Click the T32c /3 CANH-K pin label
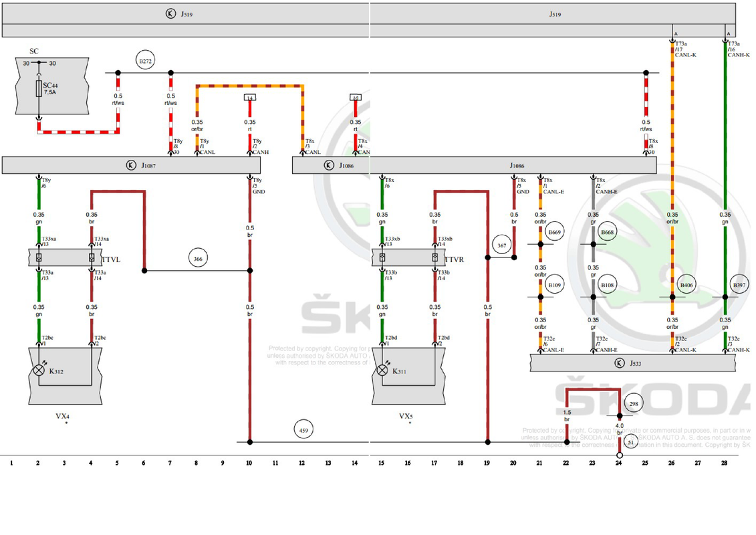This screenshot has height=535, width=756. [x=739, y=344]
